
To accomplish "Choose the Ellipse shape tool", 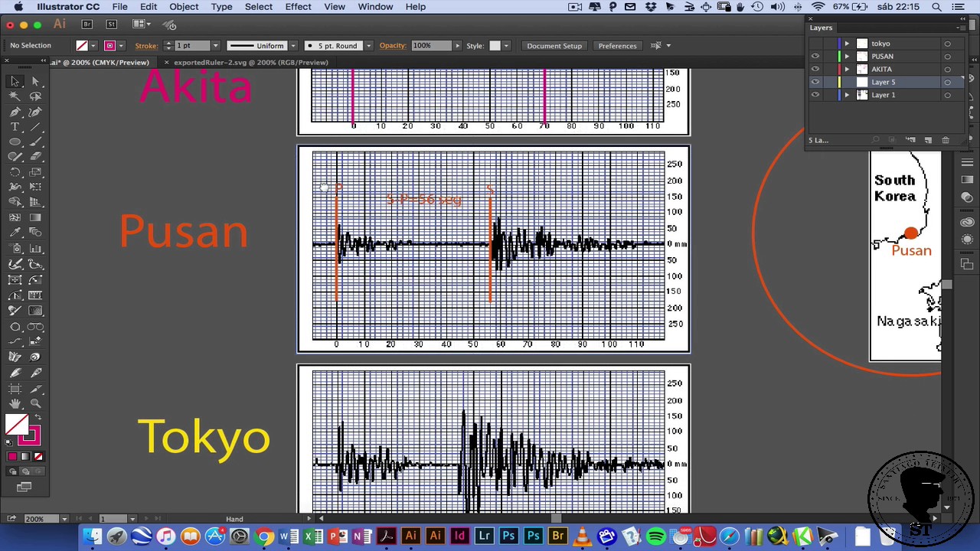I will pyautogui.click(x=15, y=142).
